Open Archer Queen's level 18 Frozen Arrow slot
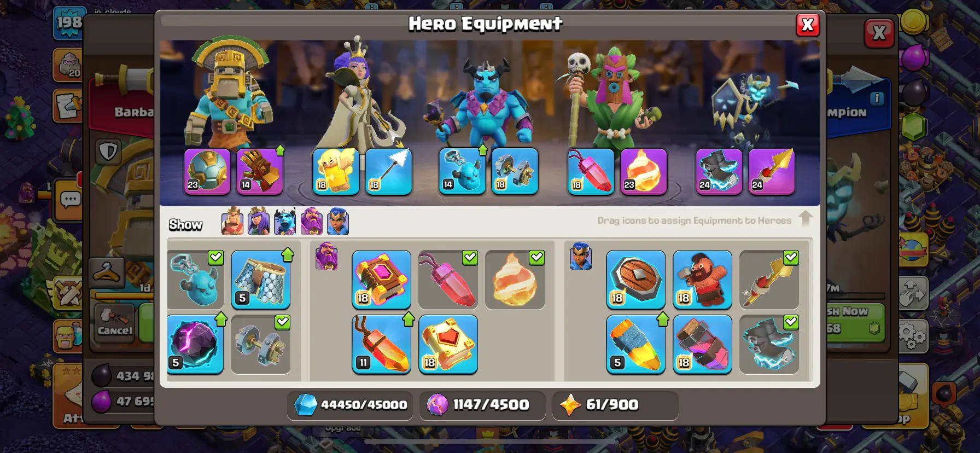 point(388,171)
